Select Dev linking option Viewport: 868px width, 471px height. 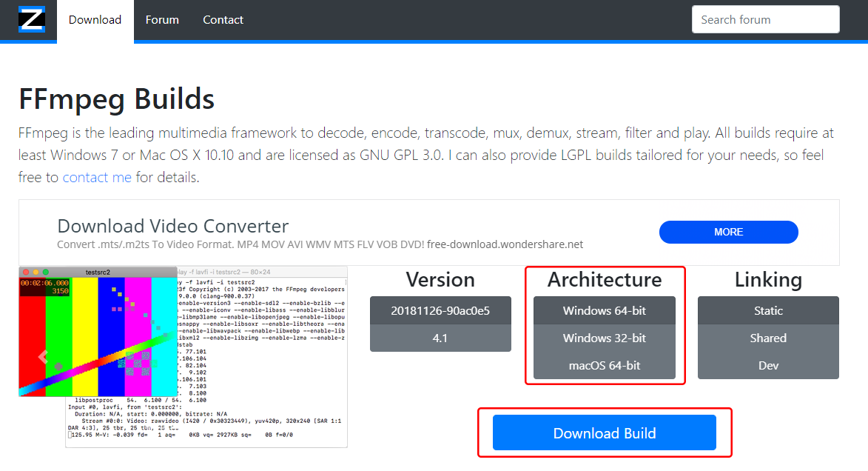pyautogui.click(x=768, y=366)
